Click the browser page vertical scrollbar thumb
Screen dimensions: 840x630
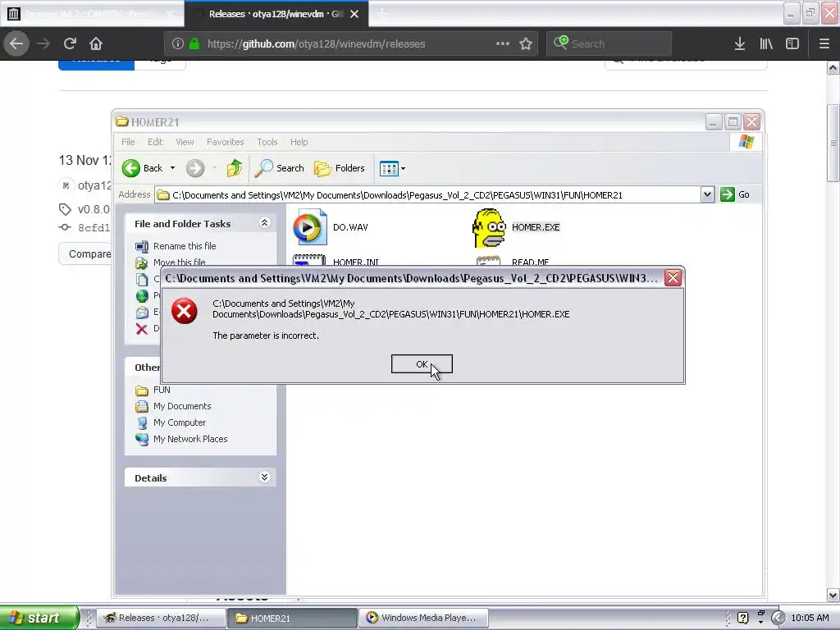point(833,143)
